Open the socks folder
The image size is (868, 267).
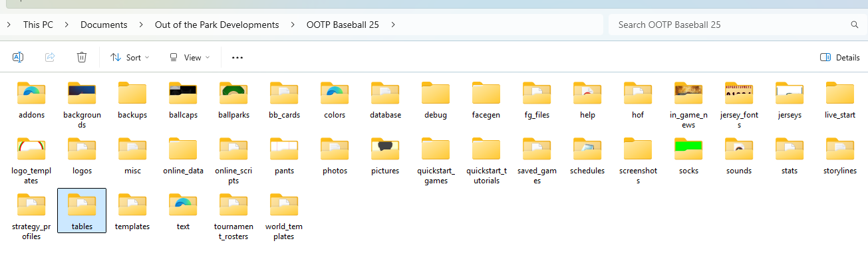click(688, 156)
